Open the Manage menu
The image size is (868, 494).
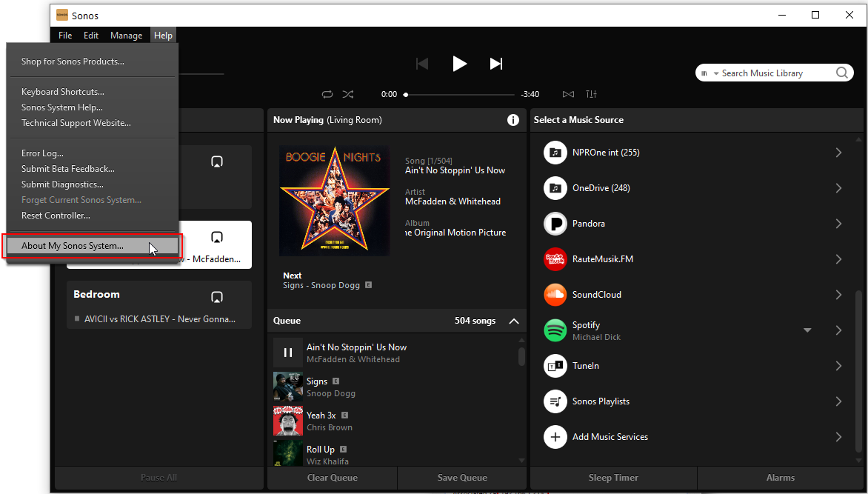pos(126,36)
